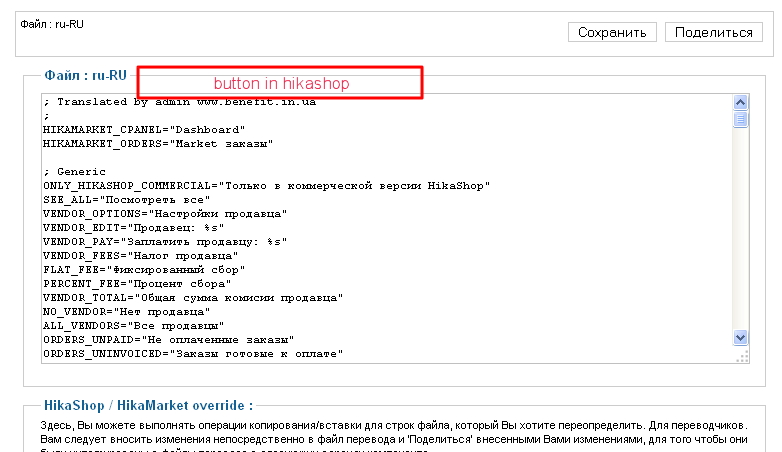Click the scrollbar down arrow in editor
This screenshot has height=452, width=782.
pyautogui.click(x=741, y=338)
